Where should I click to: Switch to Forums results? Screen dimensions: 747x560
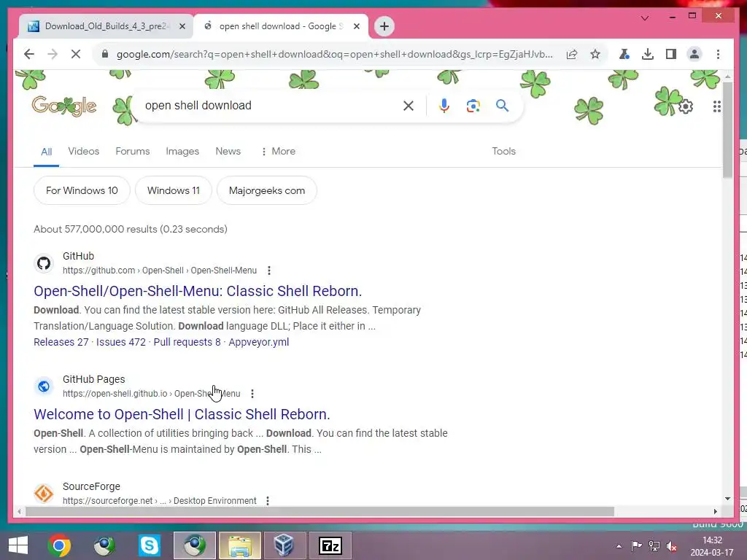point(133,151)
